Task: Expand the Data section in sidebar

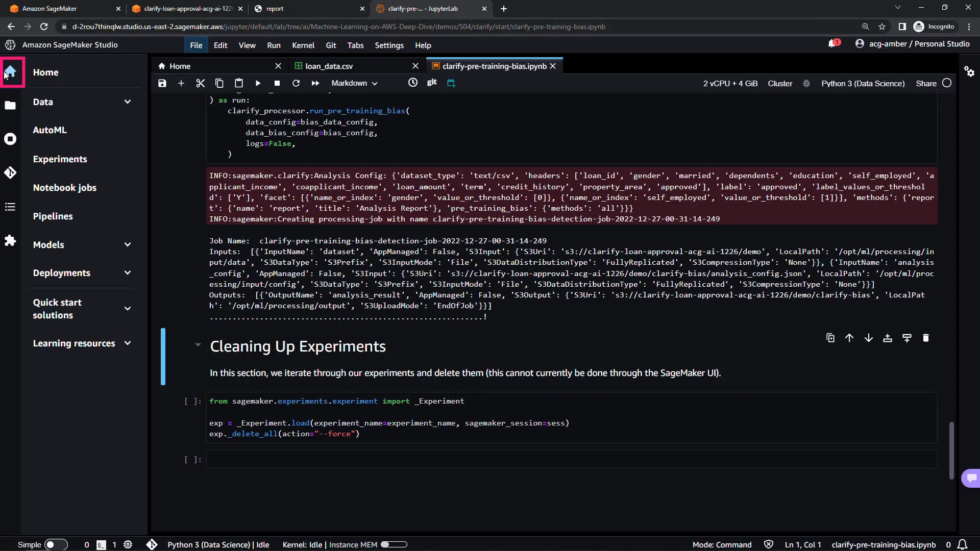Action: (127, 102)
